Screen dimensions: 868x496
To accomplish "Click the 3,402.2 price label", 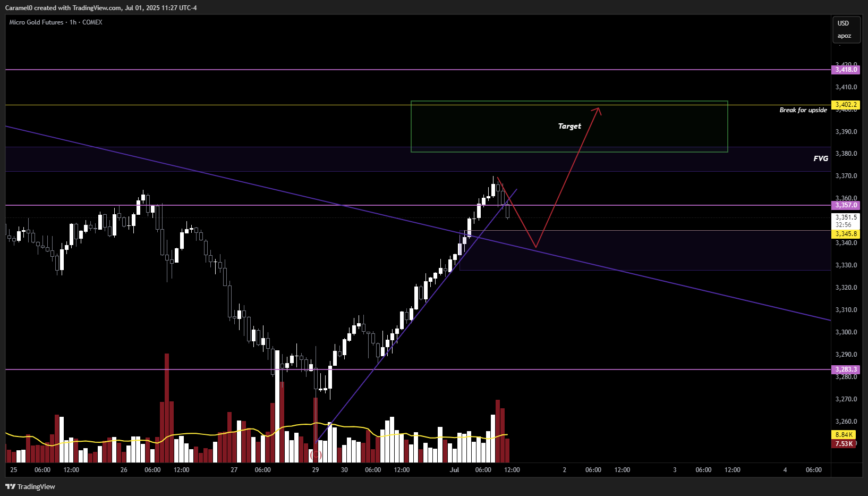I will (846, 105).
